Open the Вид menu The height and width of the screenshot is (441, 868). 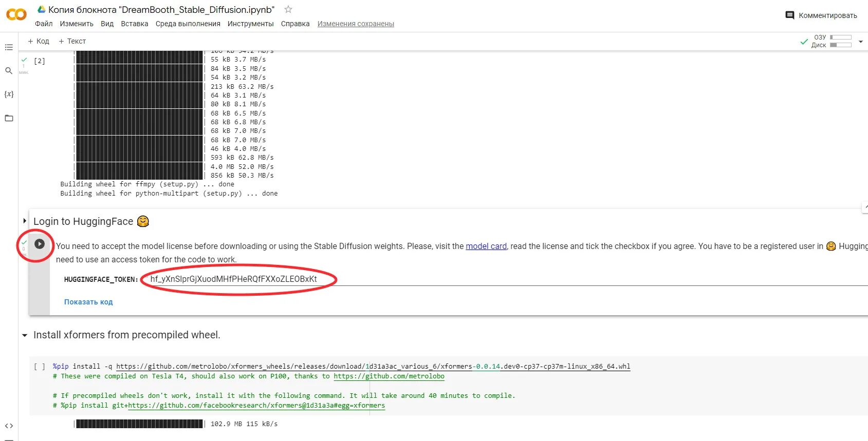point(107,24)
